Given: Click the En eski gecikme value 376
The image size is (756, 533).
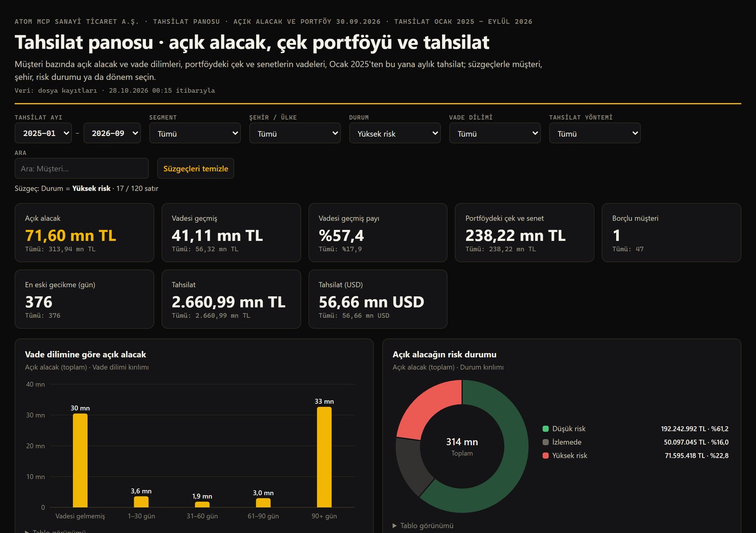Looking at the screenshot, I should point(39,302).
